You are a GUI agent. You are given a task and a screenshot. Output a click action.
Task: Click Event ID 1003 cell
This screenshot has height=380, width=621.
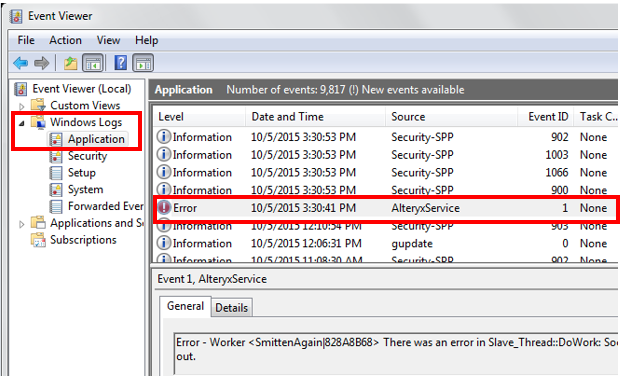[x=557, y=155]
